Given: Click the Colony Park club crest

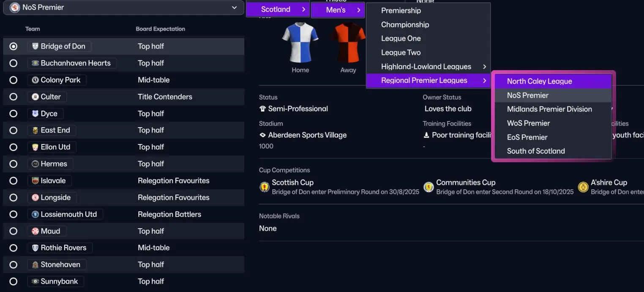Looking at the screenshot, I should pyautogui.click(x=35, y=80).
